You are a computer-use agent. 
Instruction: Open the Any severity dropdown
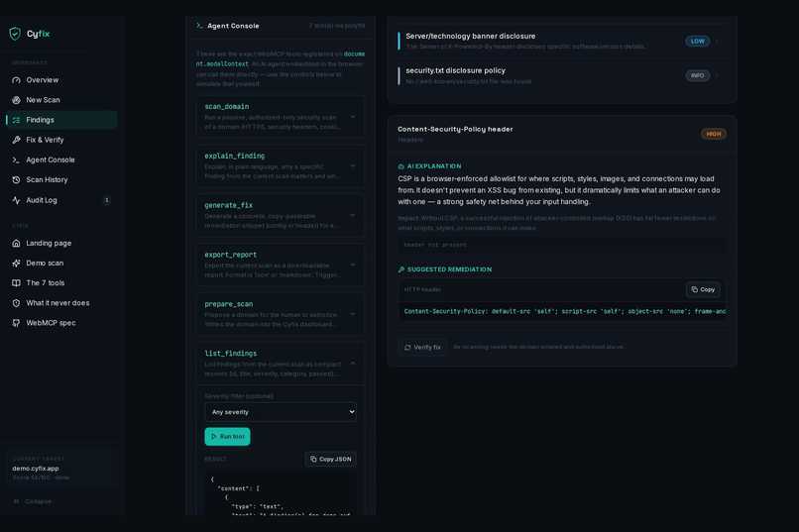(x=281, y=412)
